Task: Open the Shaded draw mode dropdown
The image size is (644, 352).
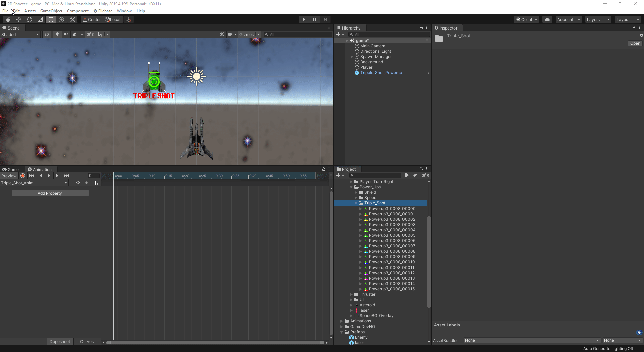Action: coord(20,34)
